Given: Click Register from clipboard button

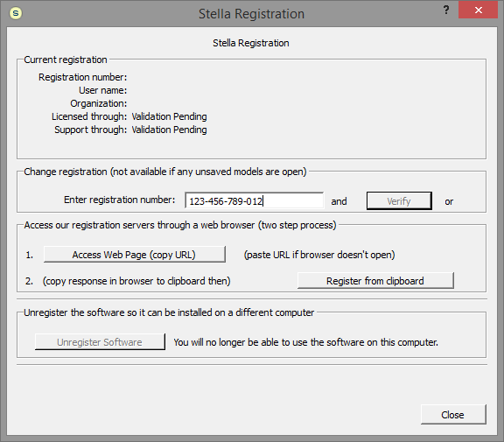Looking at the screenshot, I should pos(375,281).
